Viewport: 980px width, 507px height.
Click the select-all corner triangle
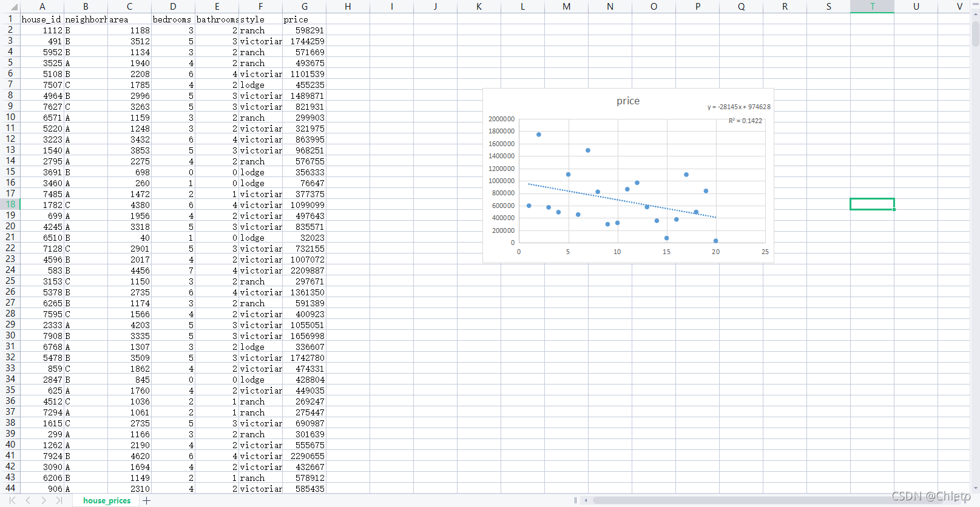tap(13, 7)
